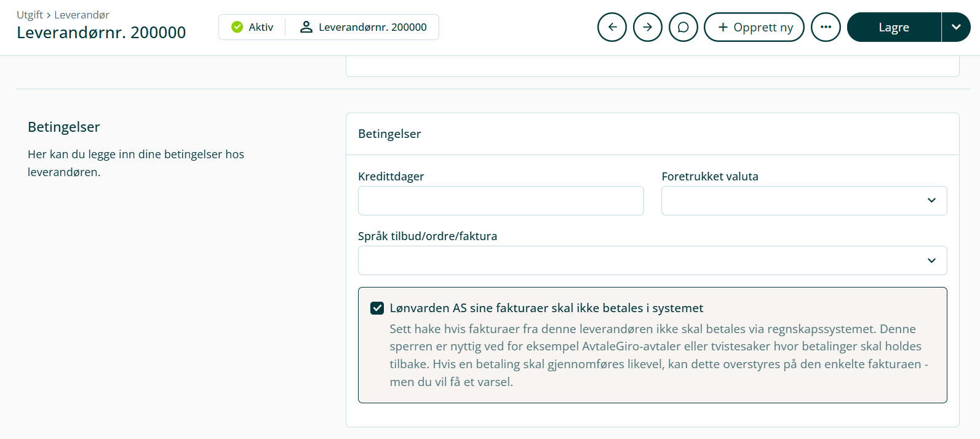This screenshot has width=980, height=439.
Task: Select Leverandør in the breadcrumb trail
Action: point(82,15)
